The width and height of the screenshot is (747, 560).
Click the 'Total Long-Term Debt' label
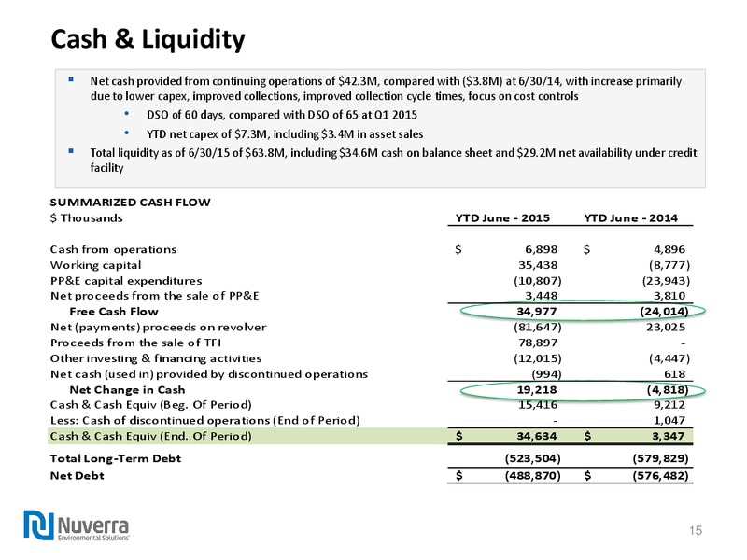115,458
